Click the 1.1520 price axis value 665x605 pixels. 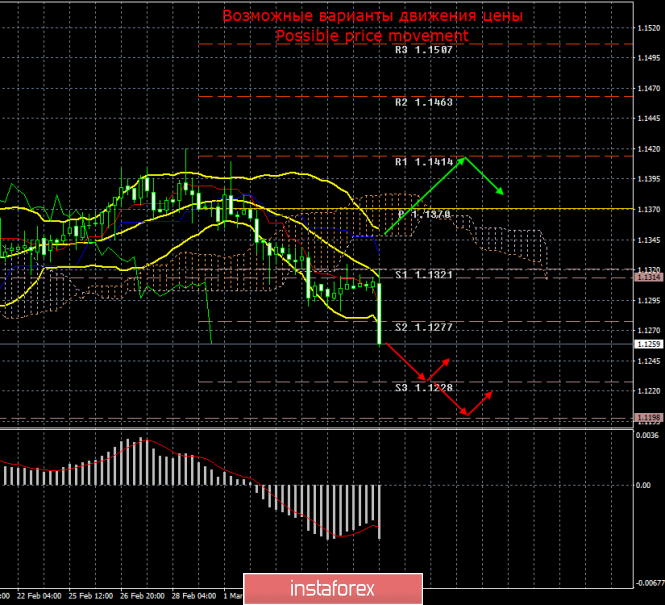pos(649,28)
